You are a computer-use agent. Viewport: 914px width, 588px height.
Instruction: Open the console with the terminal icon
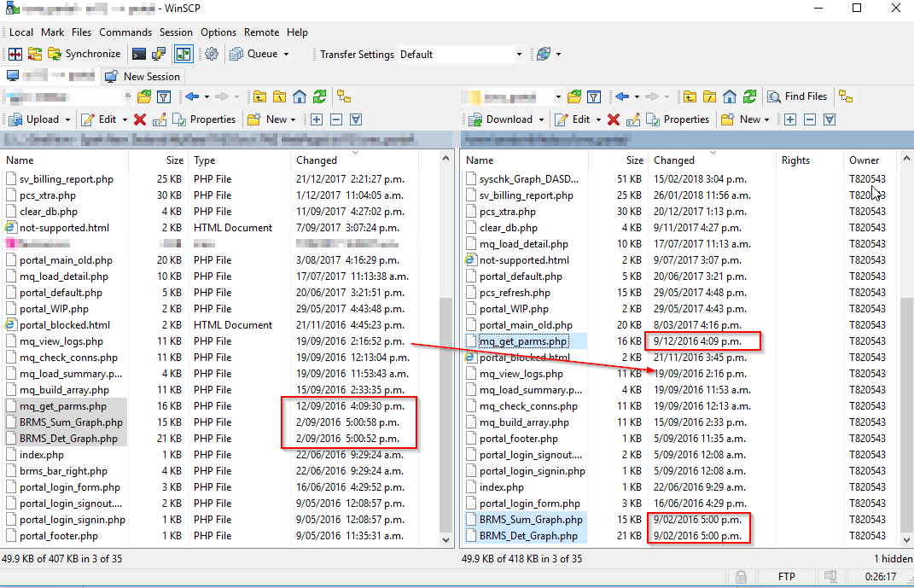(138, 53)
